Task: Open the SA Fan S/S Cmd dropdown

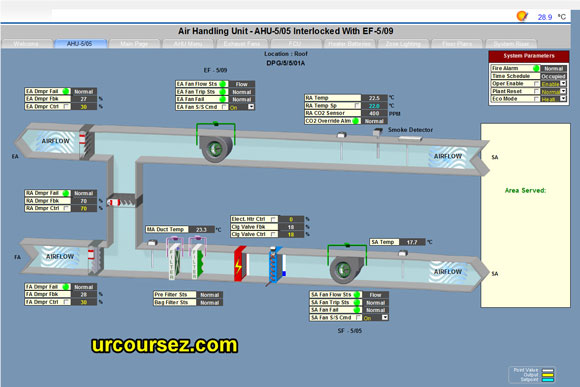Action: tap(385, 317)
